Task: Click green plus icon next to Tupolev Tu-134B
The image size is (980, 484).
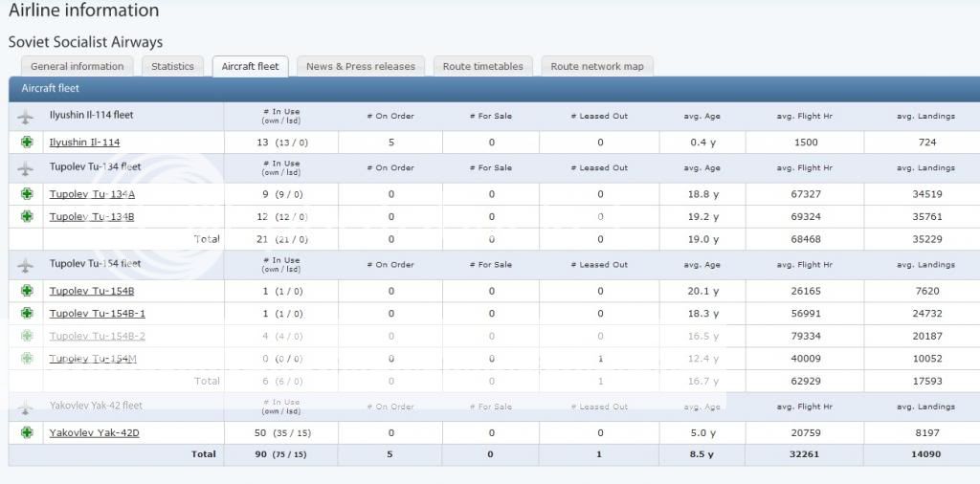Action: [x=26, y=216]
